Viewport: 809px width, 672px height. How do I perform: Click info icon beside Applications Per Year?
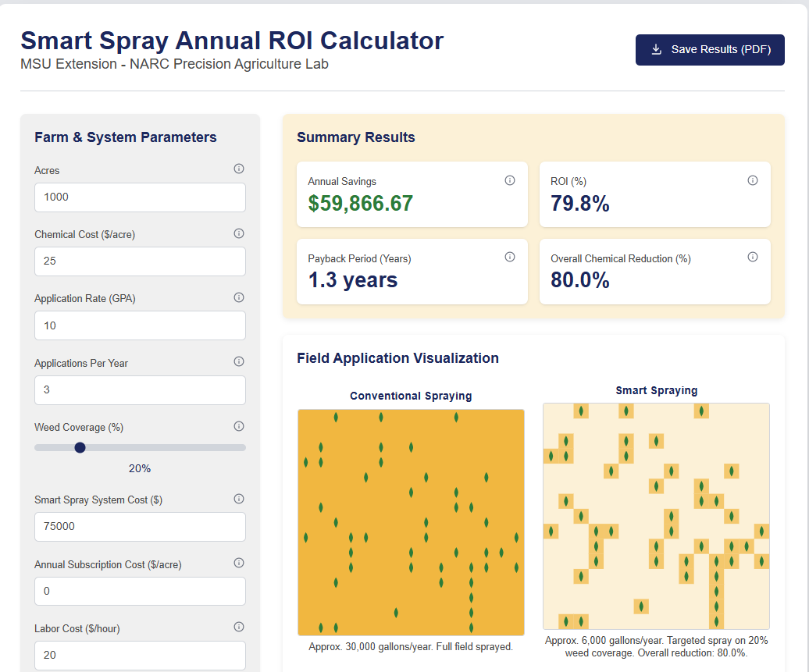(x=239, y=361)
